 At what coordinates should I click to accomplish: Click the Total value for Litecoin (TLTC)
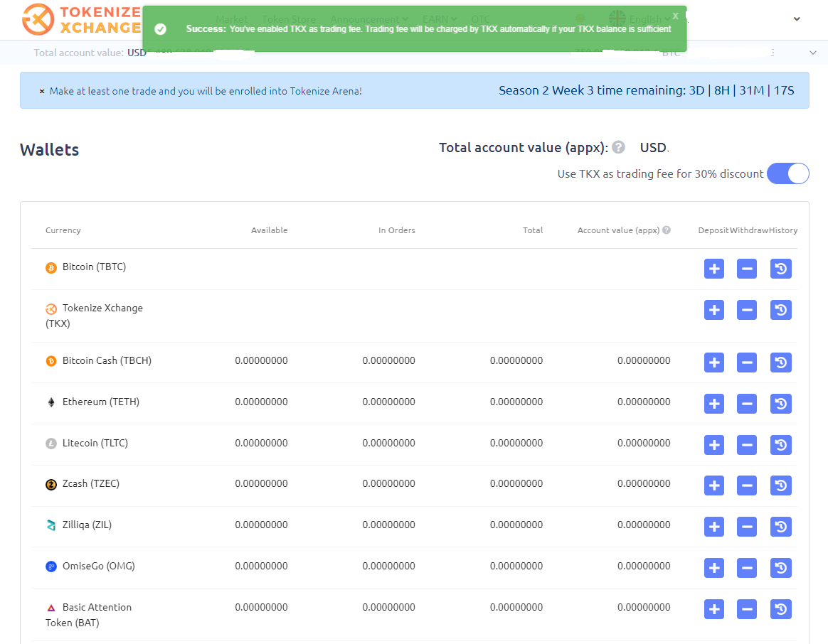tap(516, 443)
